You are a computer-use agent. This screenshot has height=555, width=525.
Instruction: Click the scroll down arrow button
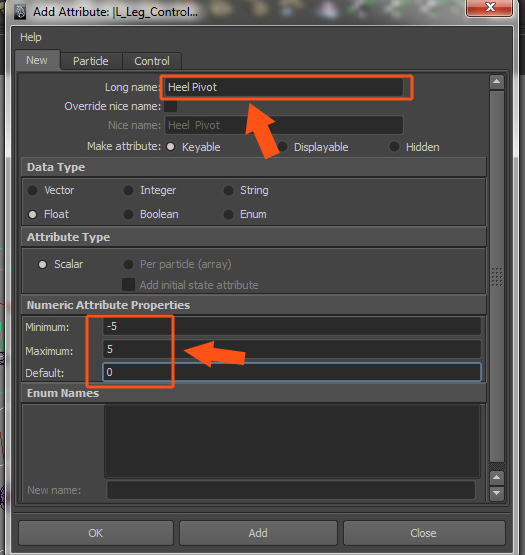click(x=497, y=493)
